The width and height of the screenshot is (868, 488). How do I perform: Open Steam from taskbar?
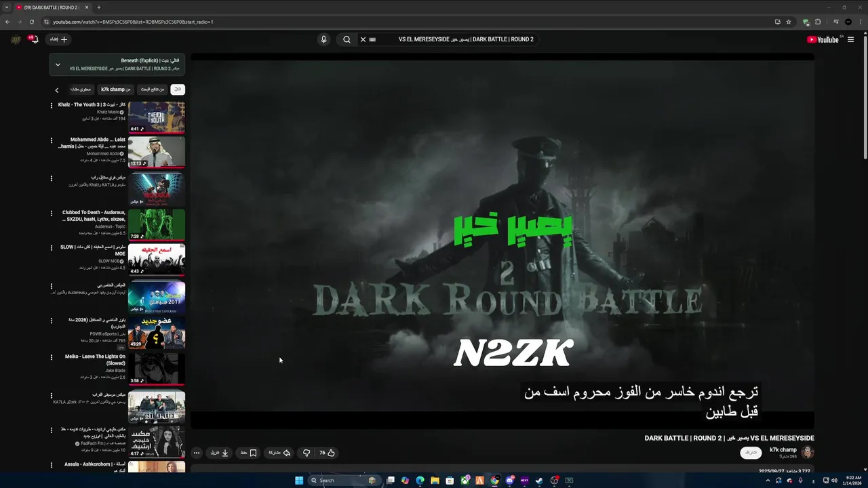[539, 481]
